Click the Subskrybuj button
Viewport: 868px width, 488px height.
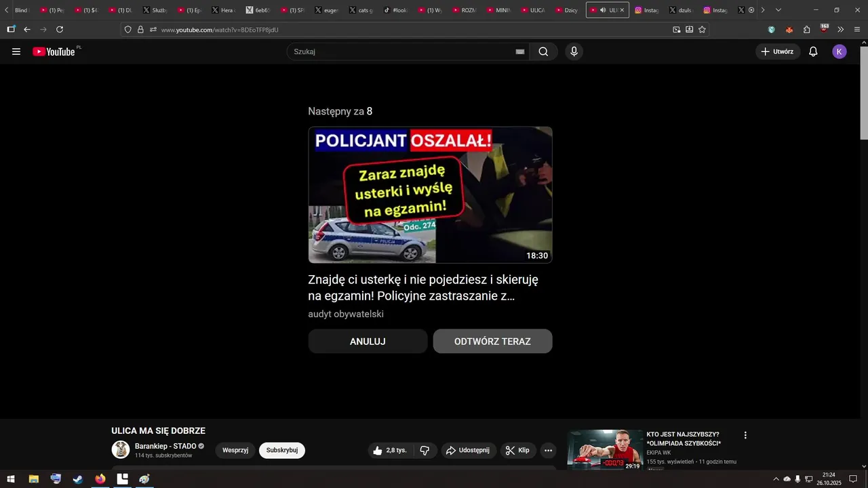tap(282, 450)
